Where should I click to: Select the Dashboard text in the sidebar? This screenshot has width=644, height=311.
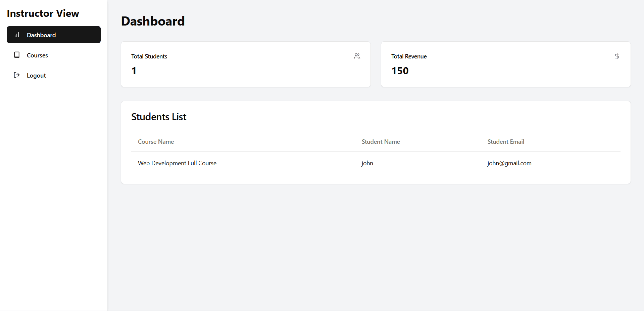pos(41,35)
